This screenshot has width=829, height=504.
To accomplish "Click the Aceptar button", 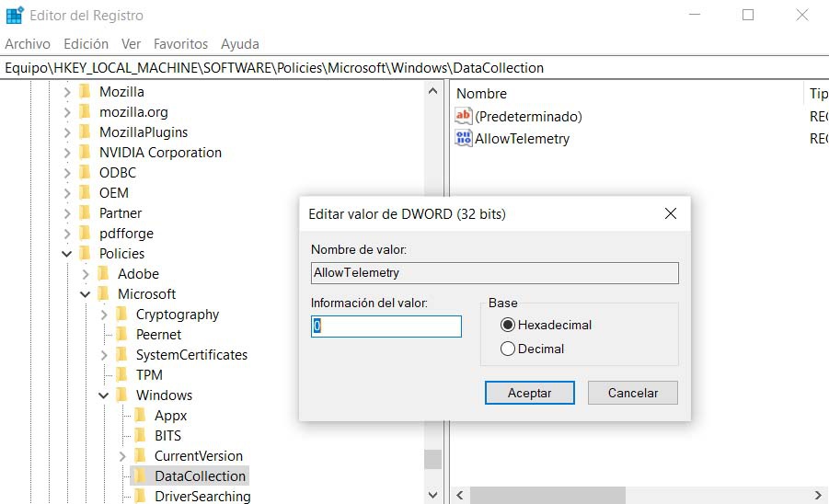I will pyautogui.click(x=529, y=393).
